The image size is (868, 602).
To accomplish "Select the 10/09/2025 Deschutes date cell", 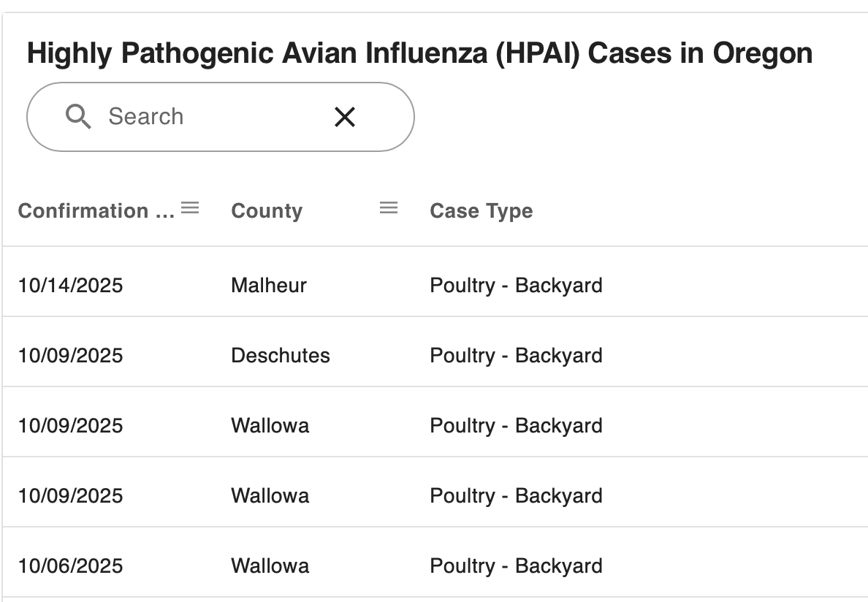I will 70,355.
